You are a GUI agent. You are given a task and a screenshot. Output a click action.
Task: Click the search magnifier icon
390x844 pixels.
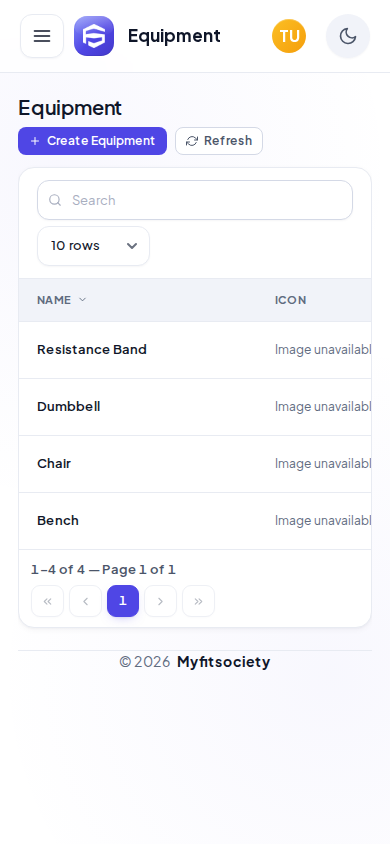pyautogui.click(x=55, y=200)
